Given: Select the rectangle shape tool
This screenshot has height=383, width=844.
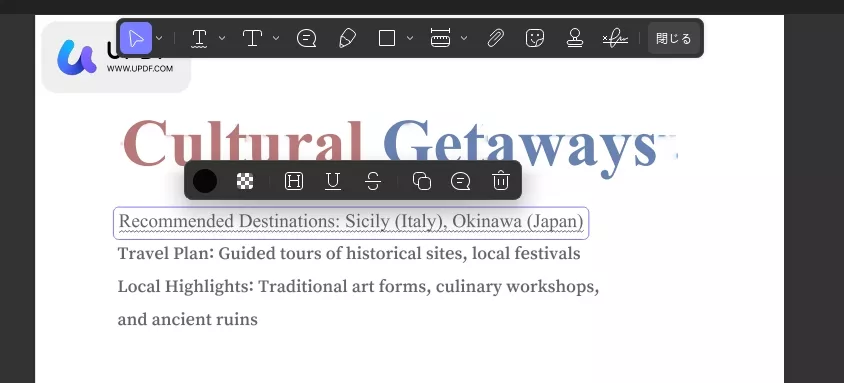Looking at the screenshot, I should click(x=387, y=38).
